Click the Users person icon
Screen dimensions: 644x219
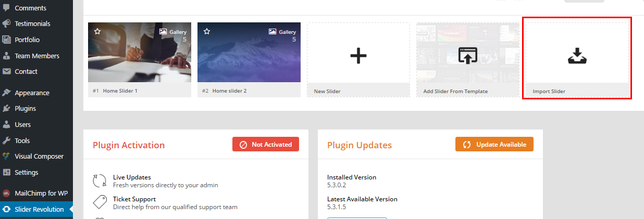tap(6, 125)
